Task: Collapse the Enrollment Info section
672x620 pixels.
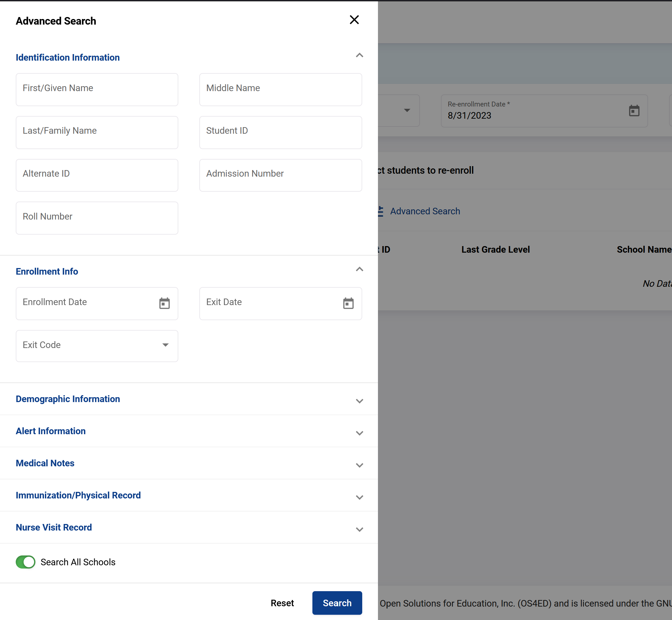Action: pyautogui.click(x=359, y=270)
